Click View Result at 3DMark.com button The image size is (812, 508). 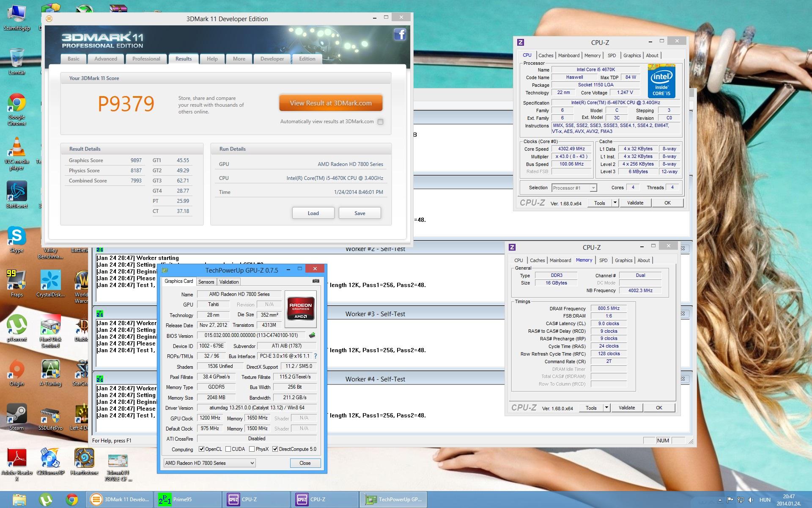tap(331, 103)
